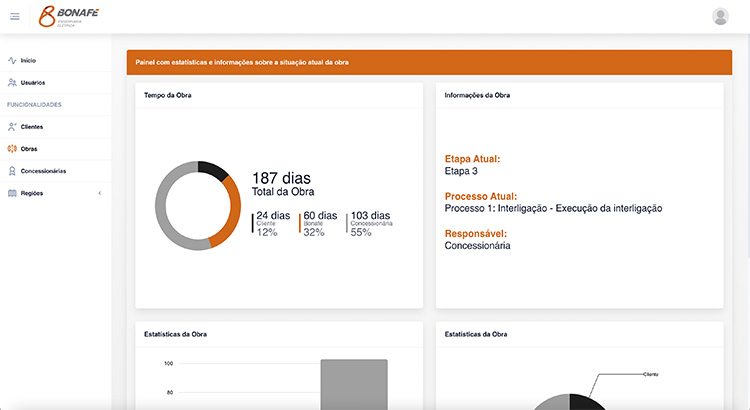Click the '60 dias' Bonafé value
Image resolution: width=750 pixels, height=410 pixels.
point(320,216)
